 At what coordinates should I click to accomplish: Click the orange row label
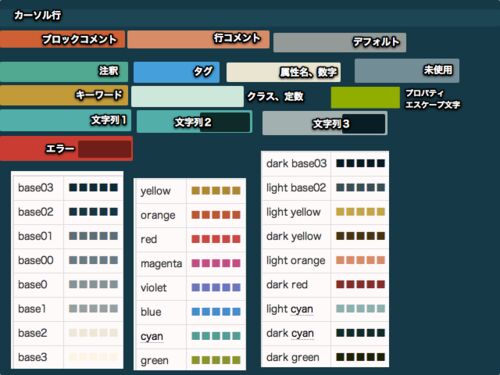tap(158, 215)
